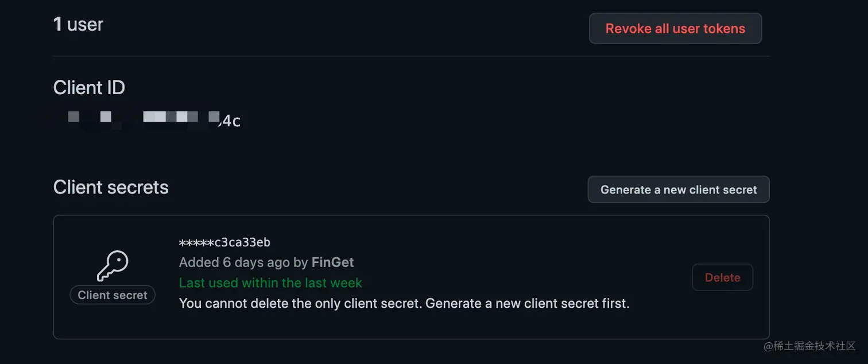This screenshot has width=868, height=364.
Task: Generate a new client secret
Action: point(679,189)
